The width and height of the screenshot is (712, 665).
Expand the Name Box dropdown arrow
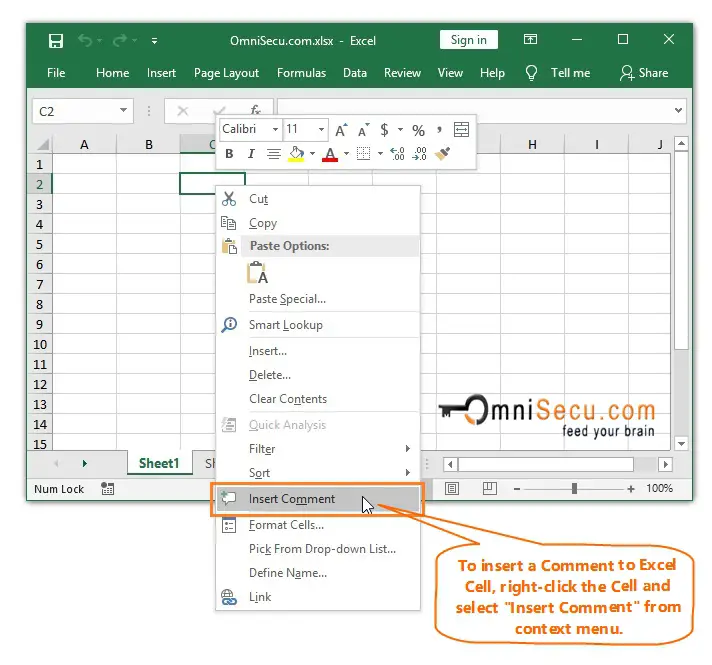tap(123, 110)
